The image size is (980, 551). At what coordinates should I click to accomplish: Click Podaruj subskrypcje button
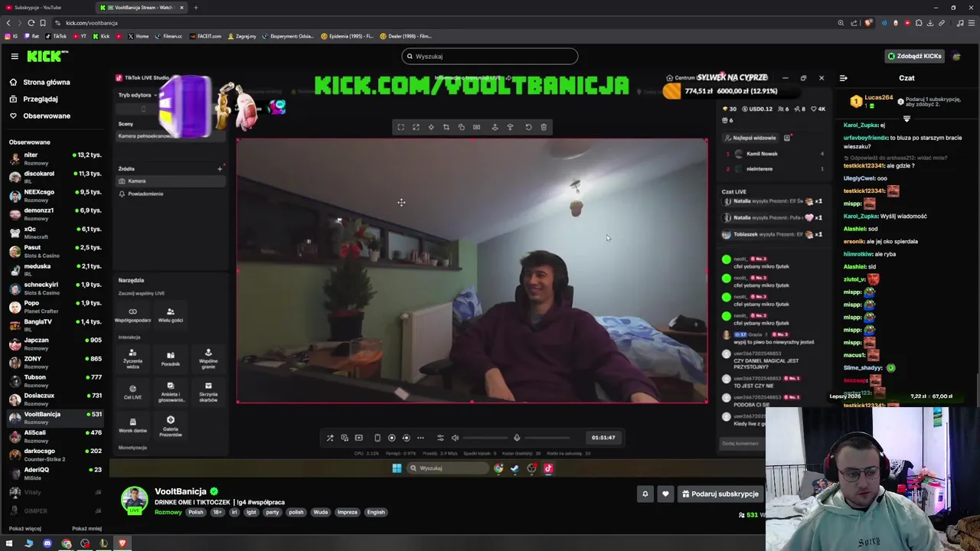[x=720, y=494]
